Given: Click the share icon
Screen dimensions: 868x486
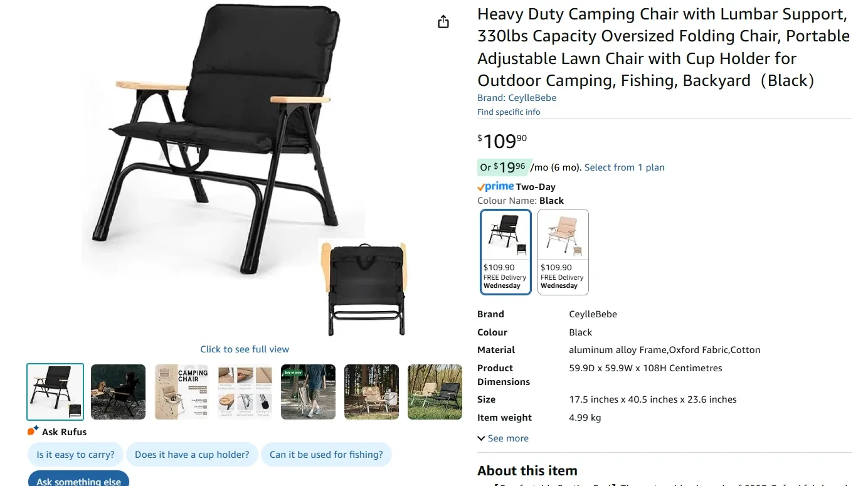Looking at the screenshot, I should pos(443,21).
